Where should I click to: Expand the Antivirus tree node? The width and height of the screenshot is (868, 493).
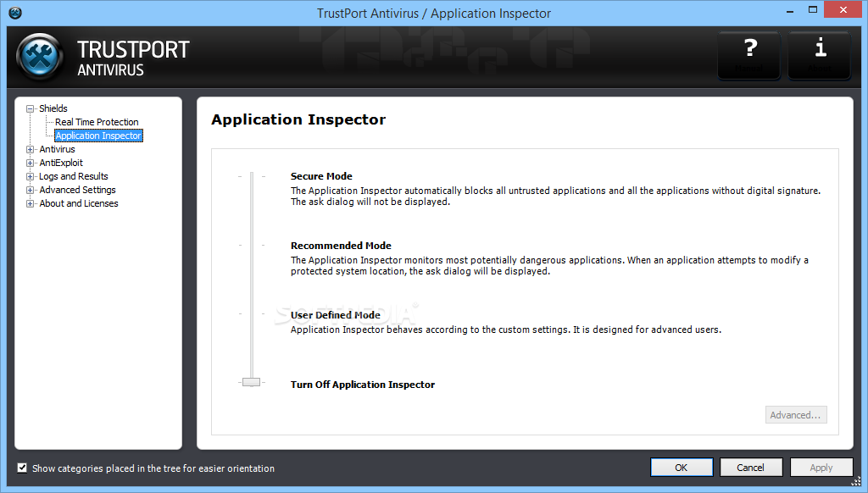point(30,149)
